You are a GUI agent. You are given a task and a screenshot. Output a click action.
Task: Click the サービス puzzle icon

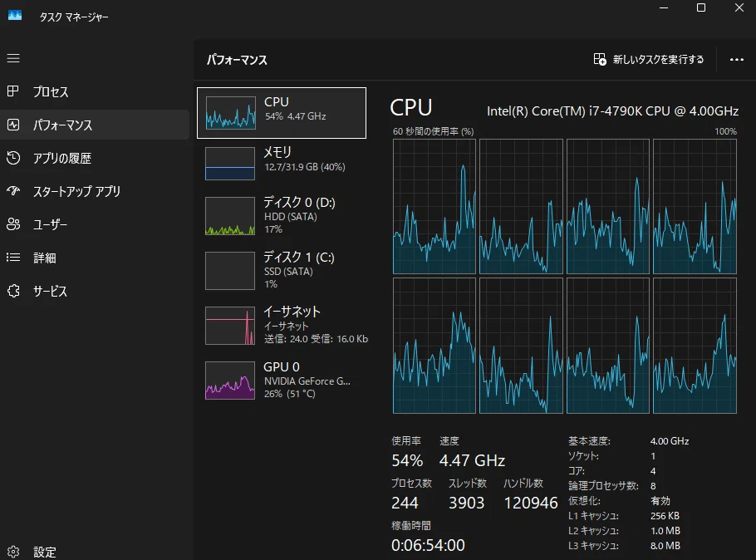click(13, 291)
